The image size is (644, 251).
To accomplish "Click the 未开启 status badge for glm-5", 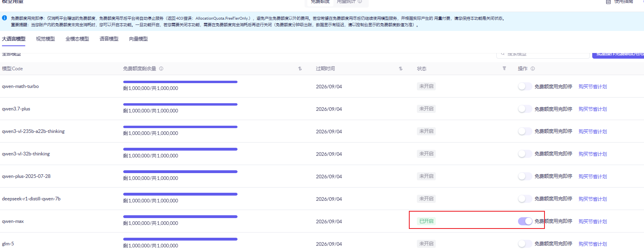I will coord(426,244).
